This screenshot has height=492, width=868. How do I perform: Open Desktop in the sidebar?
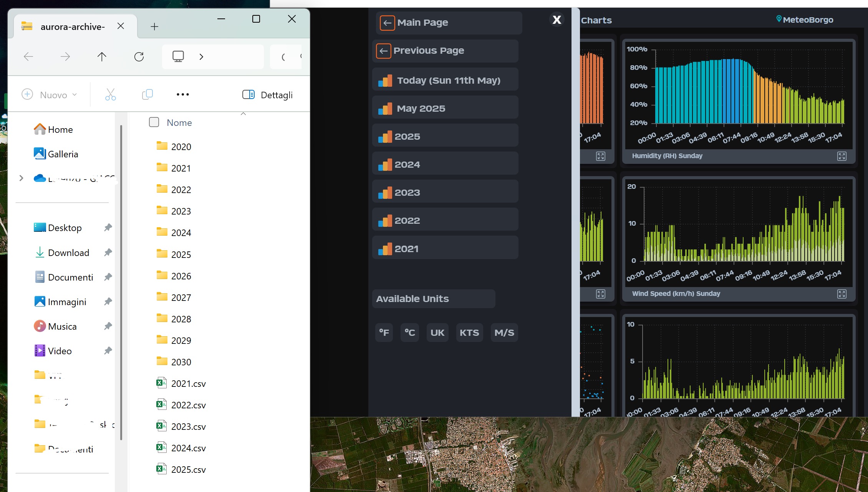click(58, 228)
